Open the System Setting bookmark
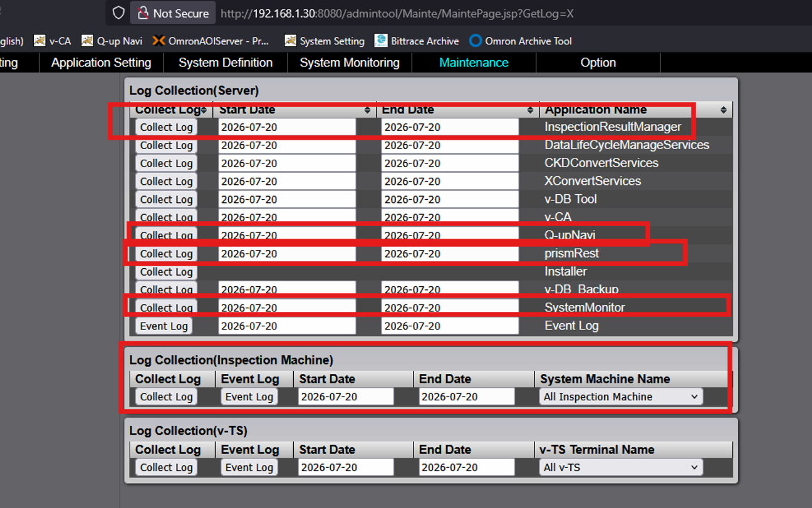 (x=325, y=41)
